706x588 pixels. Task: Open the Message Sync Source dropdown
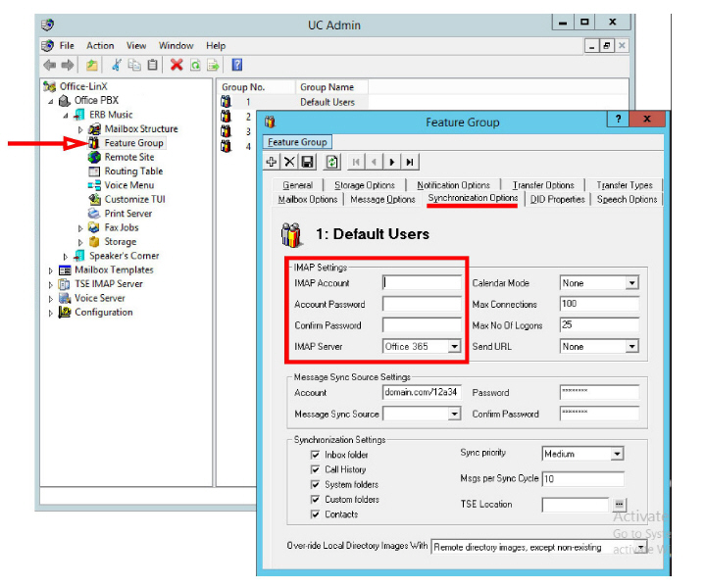(x=454, y=414)
